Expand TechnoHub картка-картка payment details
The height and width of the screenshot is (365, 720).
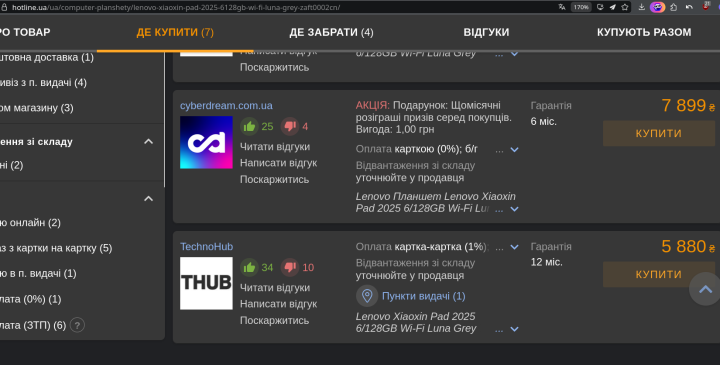(x=514, y=247)
